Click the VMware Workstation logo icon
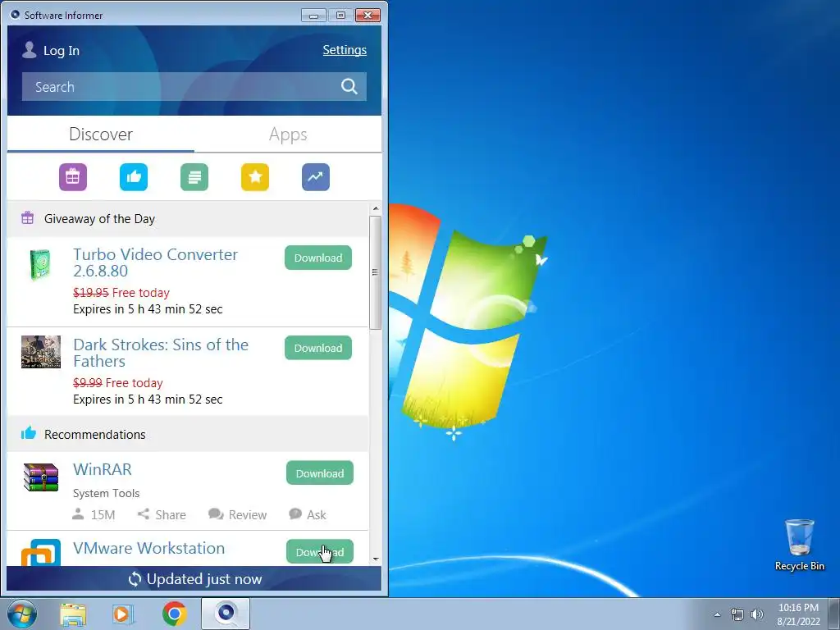Image resolution: width=840 pixels, height=630 pixels. click(x=41, y=552)
